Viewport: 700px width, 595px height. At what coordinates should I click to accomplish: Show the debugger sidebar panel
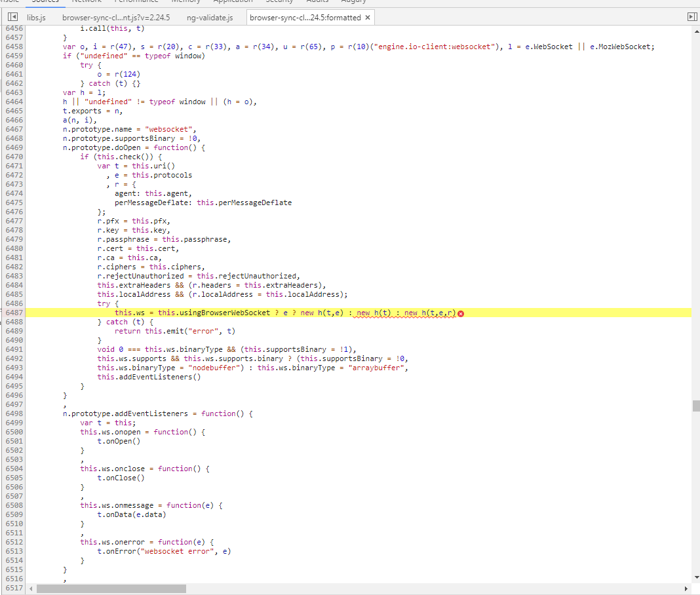[692, 16]
